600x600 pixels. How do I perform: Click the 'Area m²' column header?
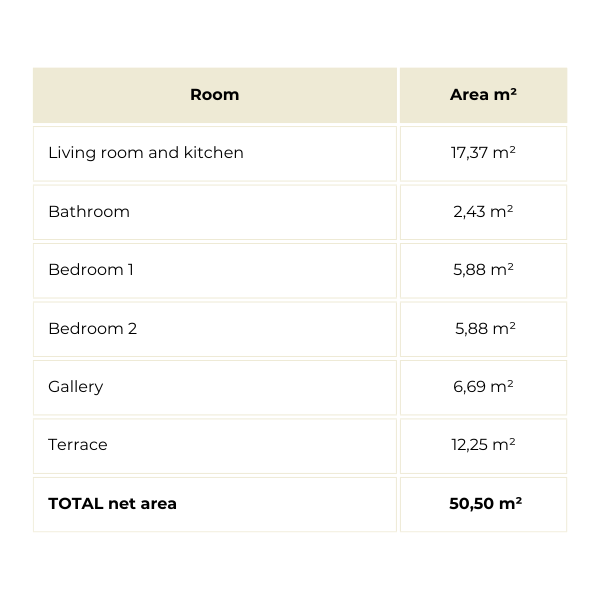[483, 95]
